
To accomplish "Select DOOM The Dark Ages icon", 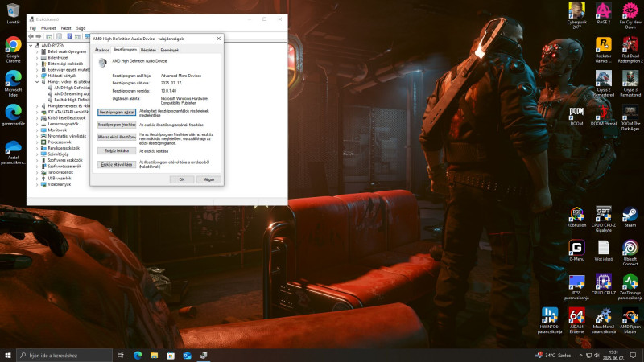I will coord(630,117).
